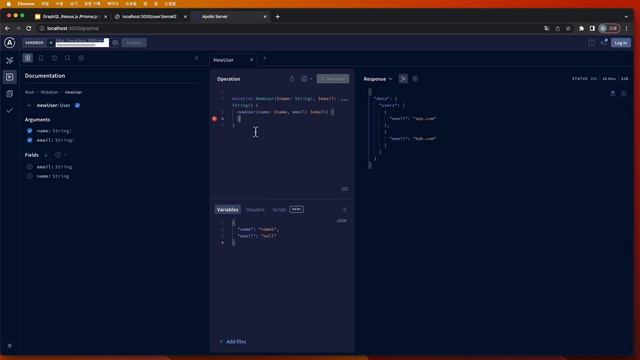Open the share notifications icon
The width and height of the screenshot is (640, 360).
click(x=604, y=42)
